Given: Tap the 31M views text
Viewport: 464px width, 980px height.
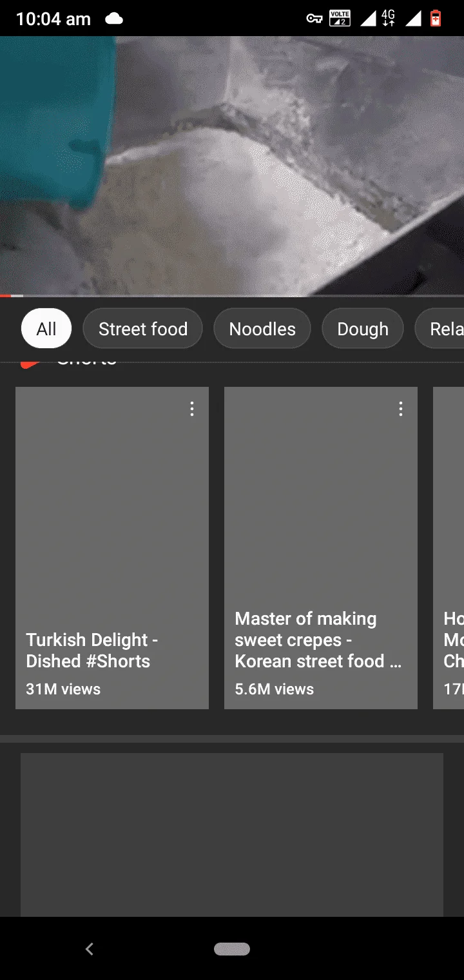Looking at the screenshot, I should click(x=63, y=689).
